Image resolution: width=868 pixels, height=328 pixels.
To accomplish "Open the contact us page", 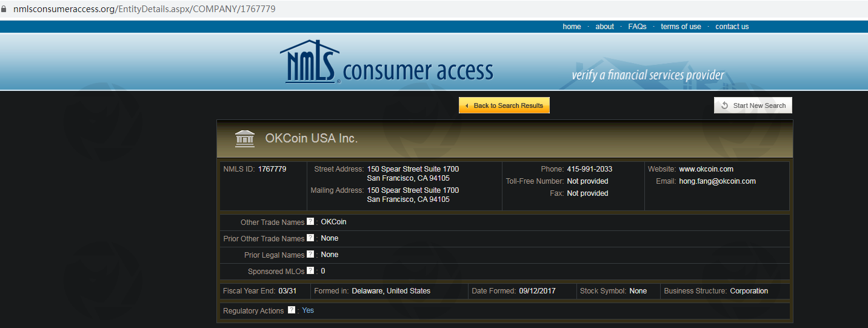I will [732, 27].
